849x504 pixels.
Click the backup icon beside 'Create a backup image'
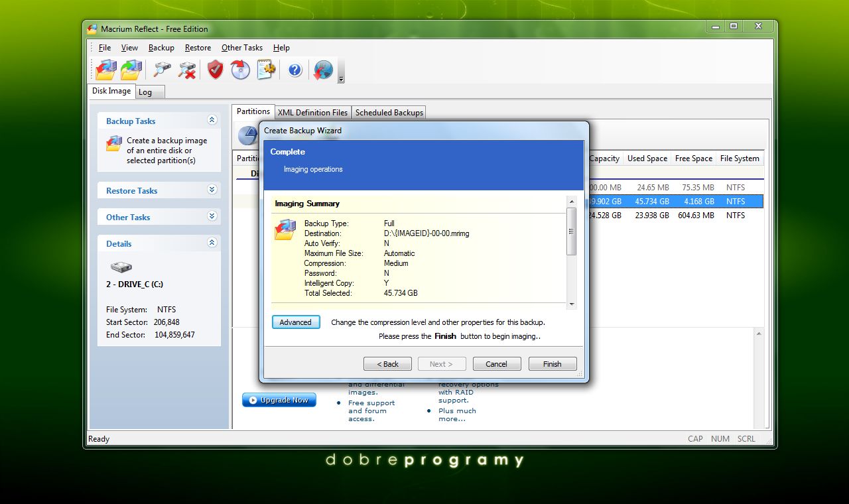click(x=114, y=143)
